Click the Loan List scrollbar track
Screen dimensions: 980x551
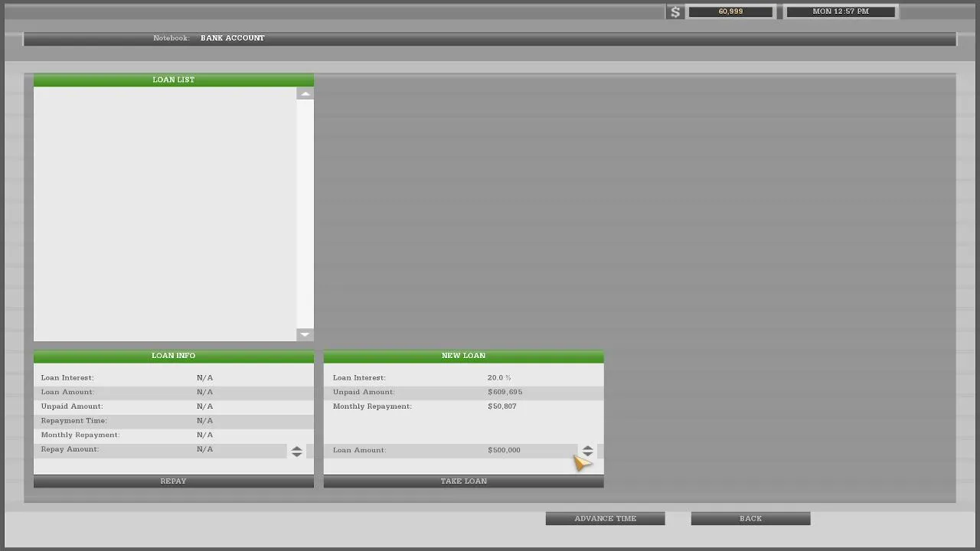coord(305,214)
